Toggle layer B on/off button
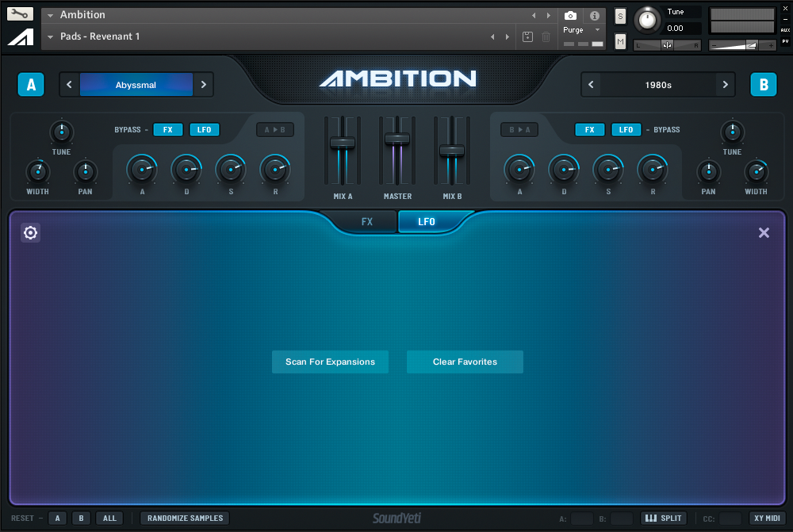 pos(764,85)
